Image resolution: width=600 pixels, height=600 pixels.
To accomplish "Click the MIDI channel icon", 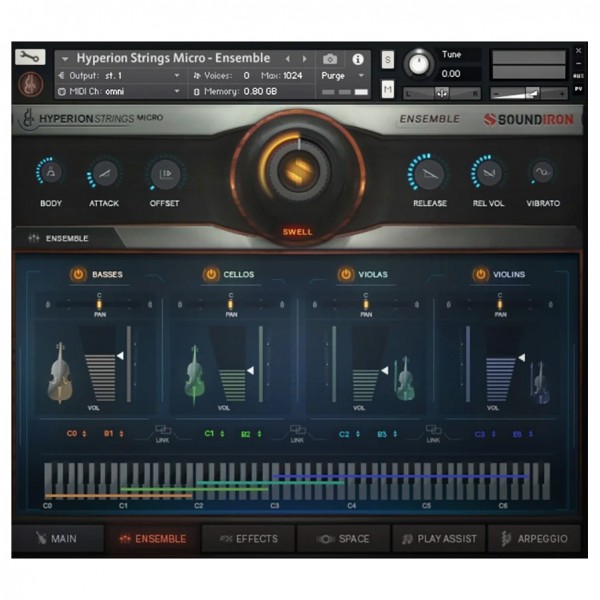I will [62, 91].
